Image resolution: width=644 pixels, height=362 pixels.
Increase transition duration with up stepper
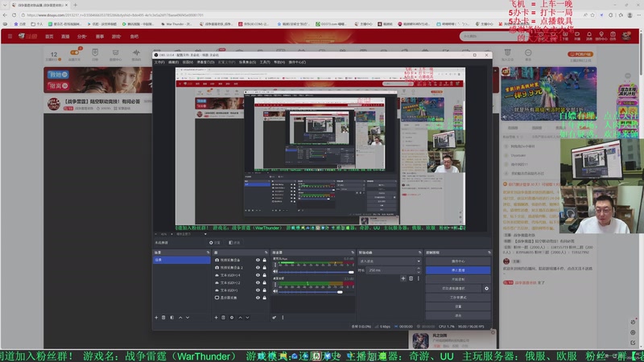point(419,269)
